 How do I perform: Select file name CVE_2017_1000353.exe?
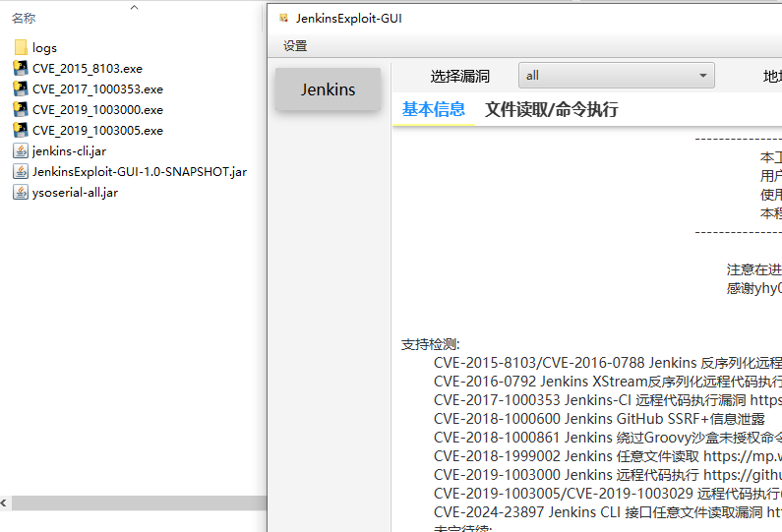(x=97, y=89)
